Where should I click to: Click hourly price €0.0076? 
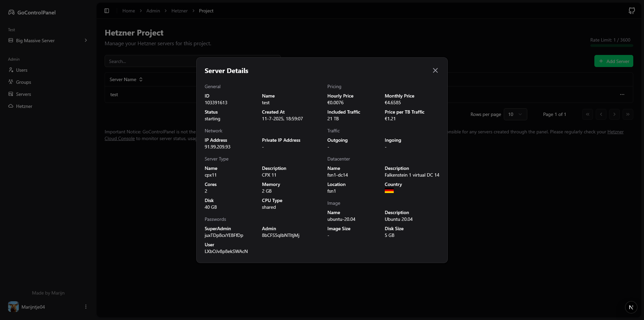pyautogui.click(x=335, y=103)
